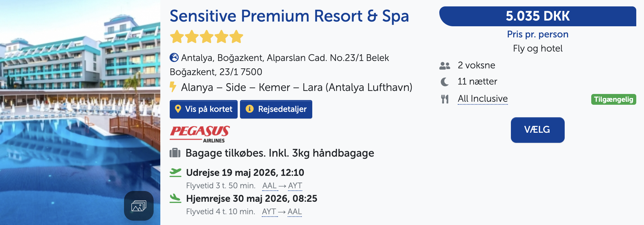This screenshot has width=644, height=225.
Task: Click the departing plane icon by Udrejse
Action: point(175,172)
